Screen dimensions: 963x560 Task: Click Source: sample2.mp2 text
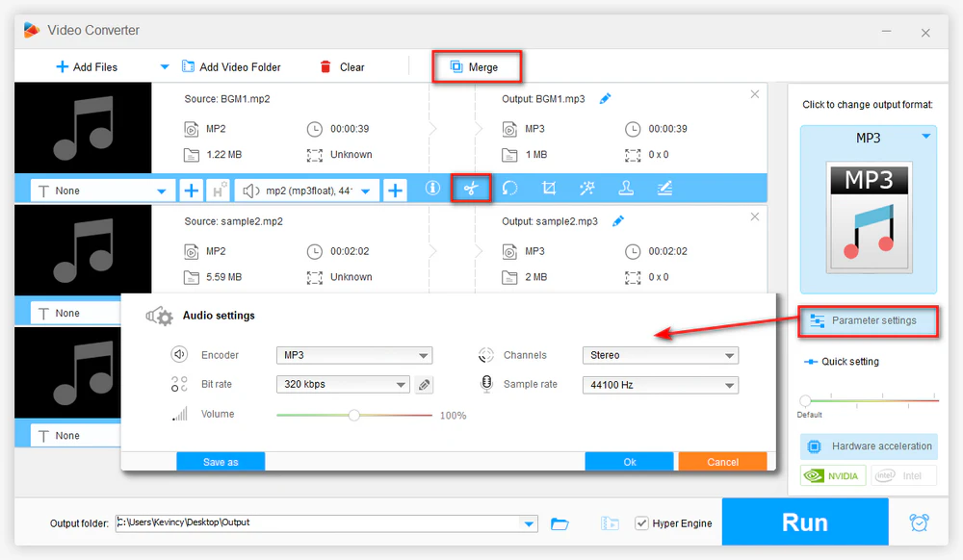[233, 221]
